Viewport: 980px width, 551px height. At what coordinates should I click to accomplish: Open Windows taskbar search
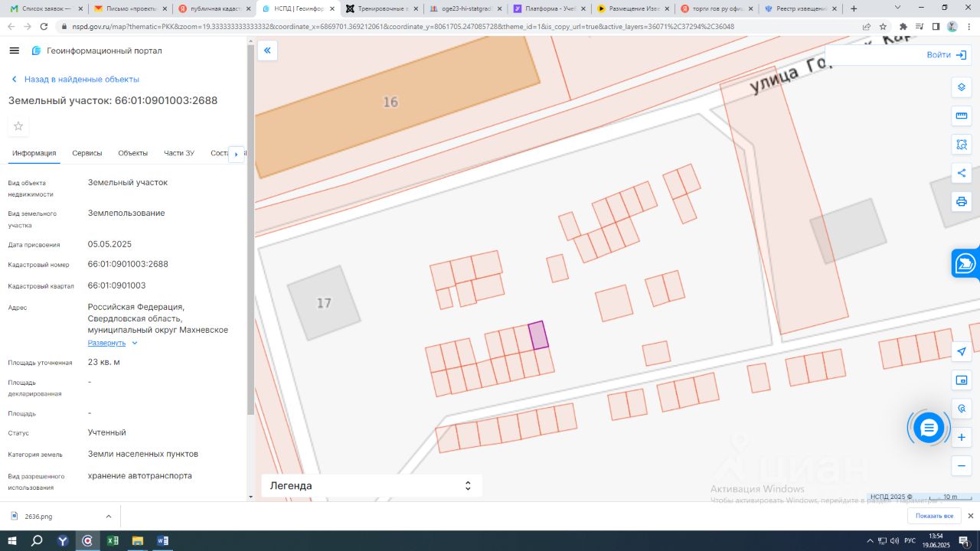(37, 540)
